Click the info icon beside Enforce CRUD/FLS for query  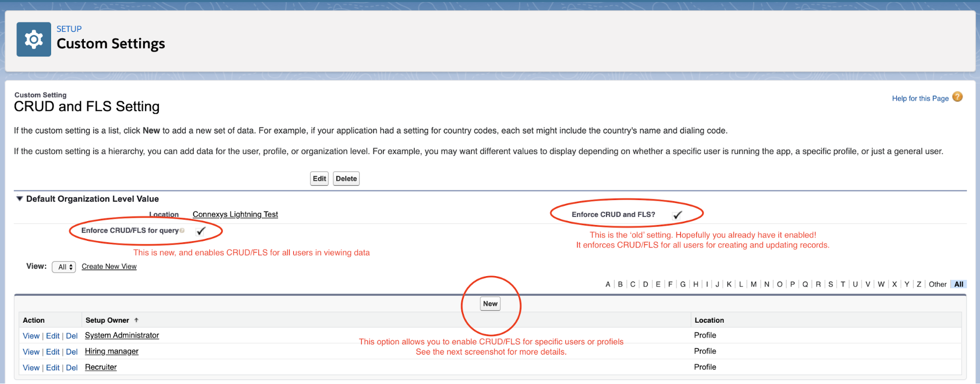[x=182, y=230]
